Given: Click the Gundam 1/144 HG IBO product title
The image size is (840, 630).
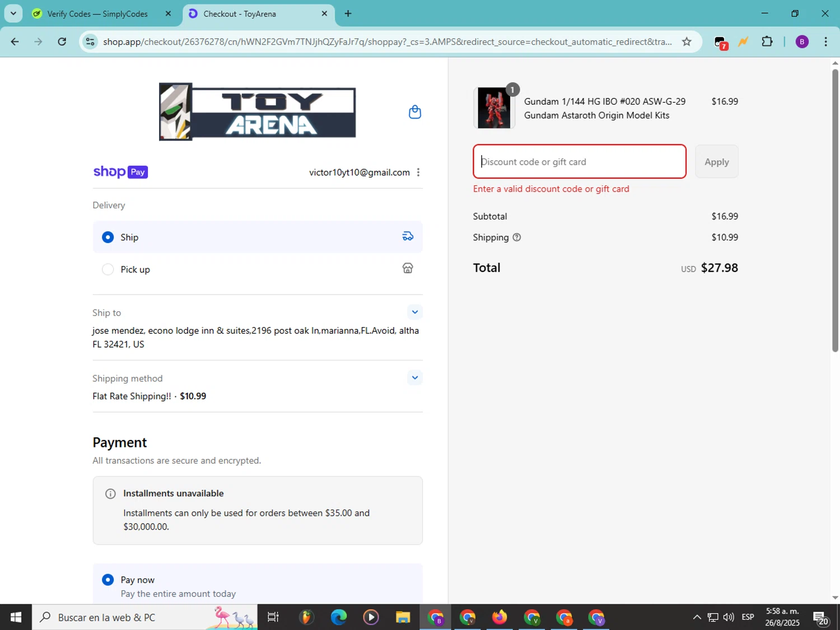Looking at the screenshot, I should click(x=605, y=108).
